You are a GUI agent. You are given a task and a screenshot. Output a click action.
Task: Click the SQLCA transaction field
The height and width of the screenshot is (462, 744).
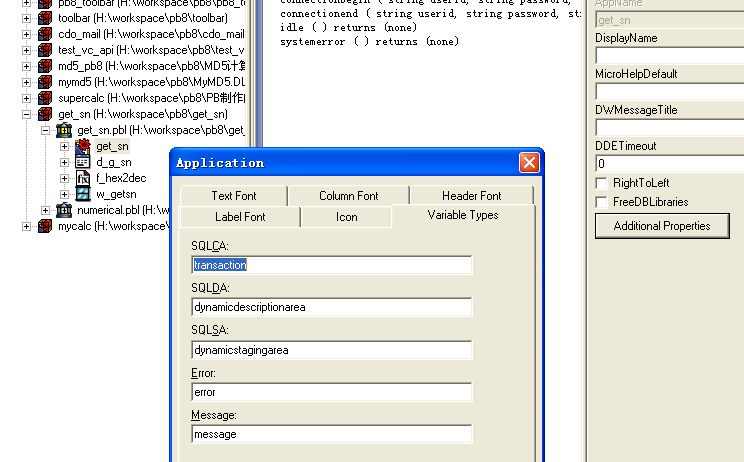click(x=332, y=265)
